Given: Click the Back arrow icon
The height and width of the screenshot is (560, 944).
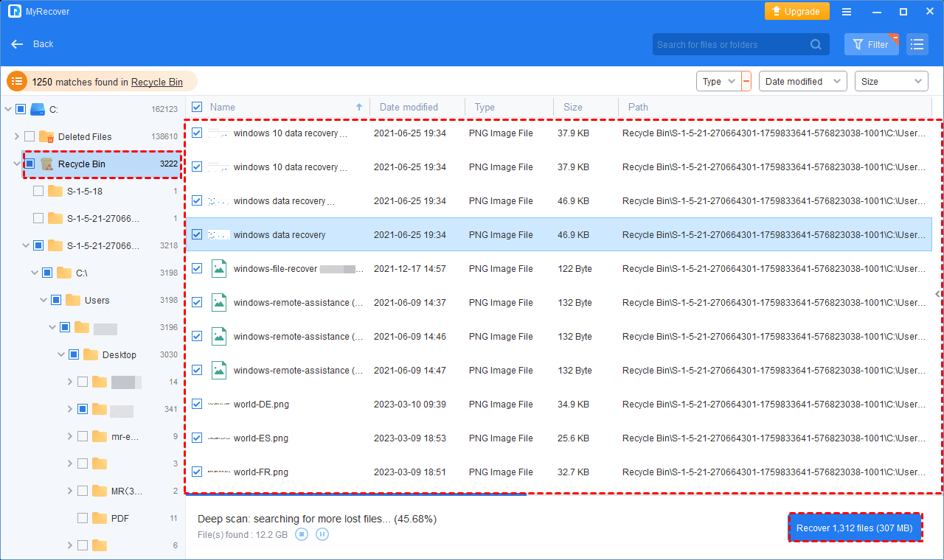Looking at the screenshot, I should pos(18,44).
